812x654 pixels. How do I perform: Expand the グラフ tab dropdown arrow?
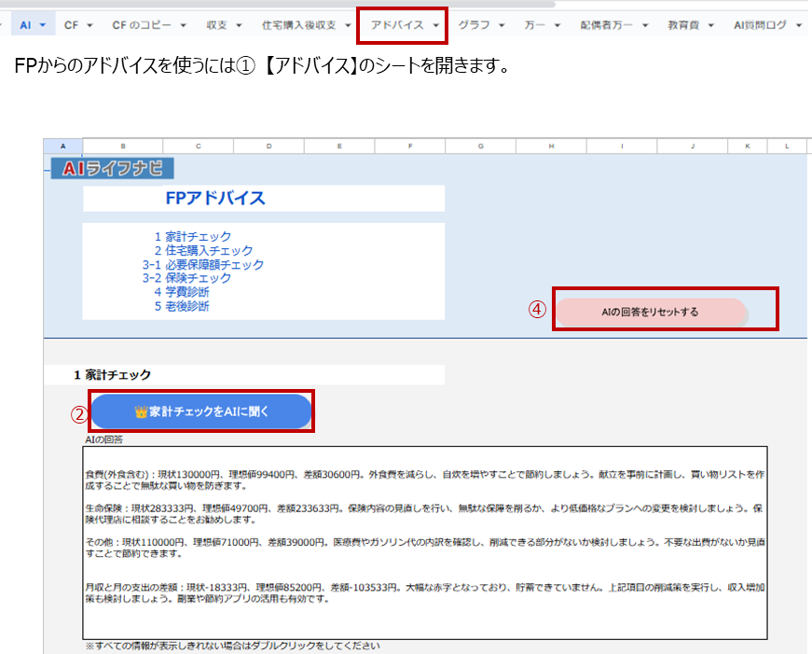pyautogui.click(x=502, y=25)
